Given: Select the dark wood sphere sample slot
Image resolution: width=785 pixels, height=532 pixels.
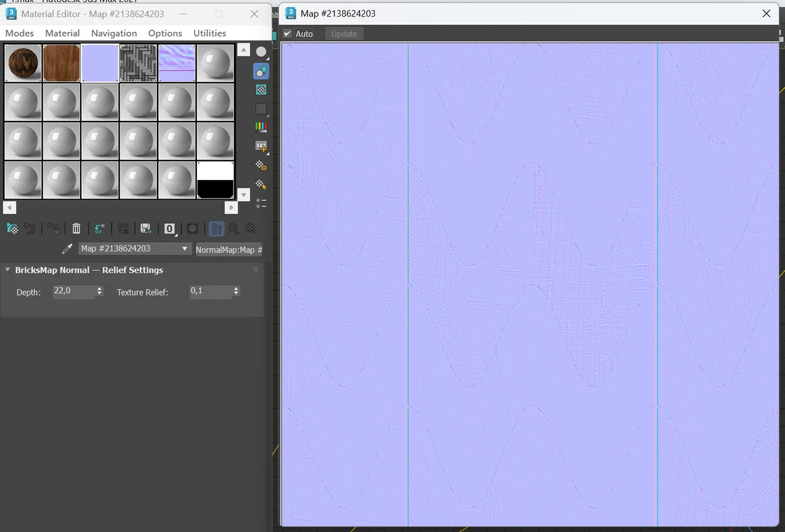Looking at the screenshot, I should 23,63.
